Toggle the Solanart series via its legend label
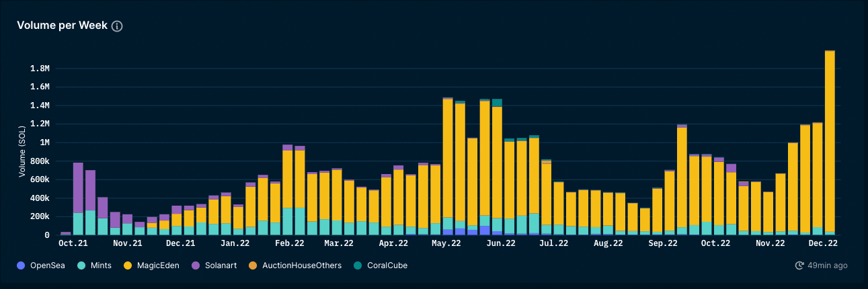Viewport: 868px width, 289px height. coord(218,265)
